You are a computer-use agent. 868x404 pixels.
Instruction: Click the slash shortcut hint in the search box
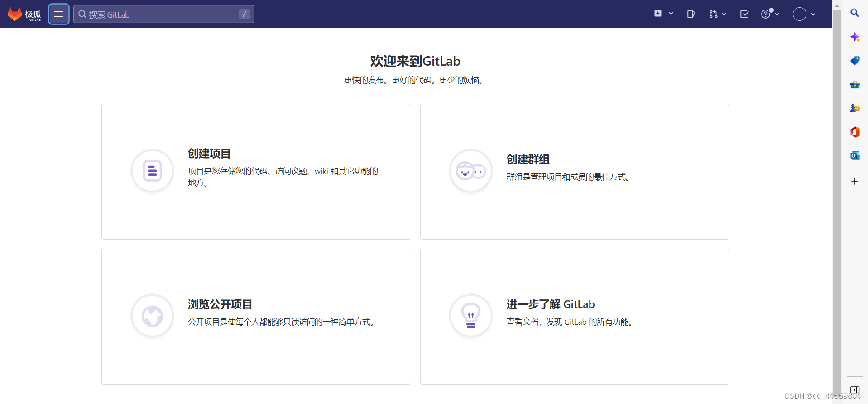click(x=244, y=14)
